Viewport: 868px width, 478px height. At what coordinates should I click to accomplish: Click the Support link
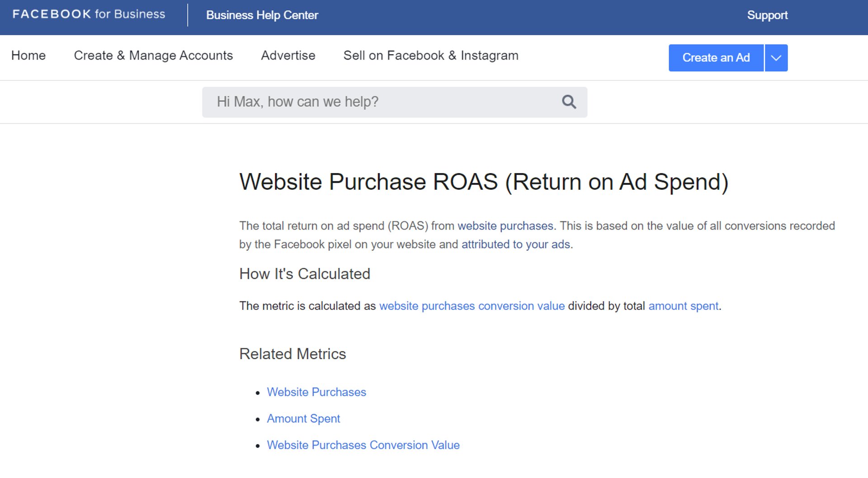pyautogui.click(x=767, y=15)
